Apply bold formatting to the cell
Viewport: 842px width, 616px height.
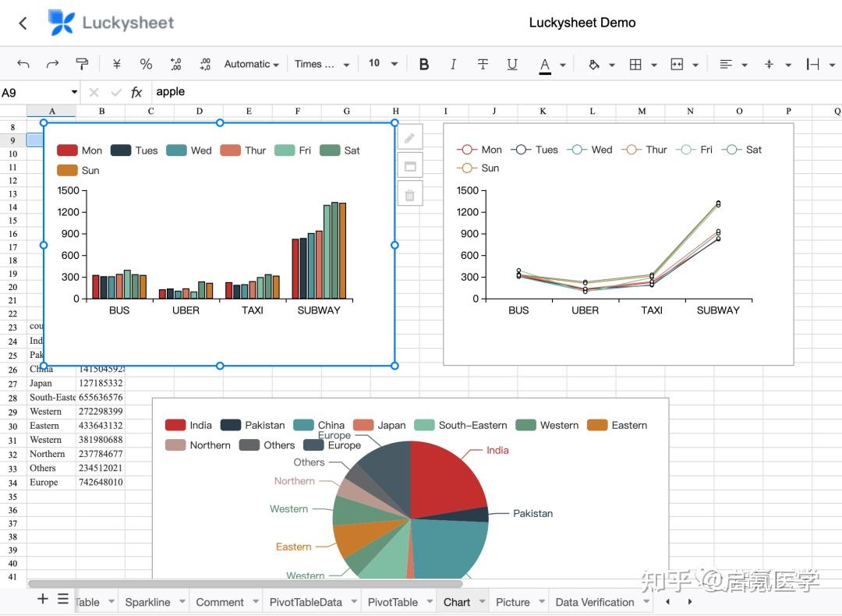(423, 64)
